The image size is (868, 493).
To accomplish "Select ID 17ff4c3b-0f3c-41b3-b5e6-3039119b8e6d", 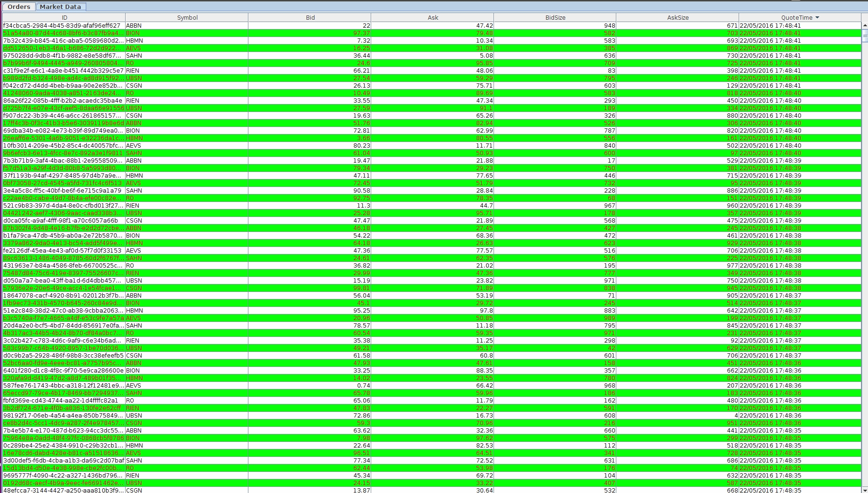I will 64,123.
